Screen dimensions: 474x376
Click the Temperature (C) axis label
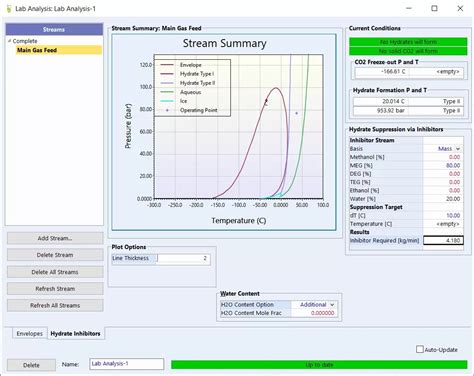tap(239, 221)
